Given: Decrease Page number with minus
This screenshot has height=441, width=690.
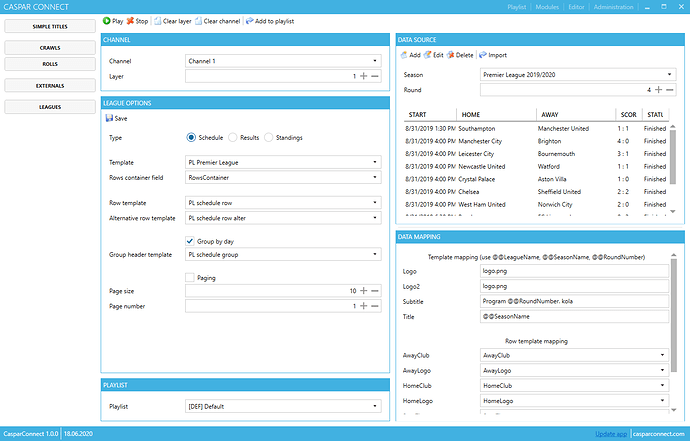Looking at the screenshot, I should (x=375, y=306).
